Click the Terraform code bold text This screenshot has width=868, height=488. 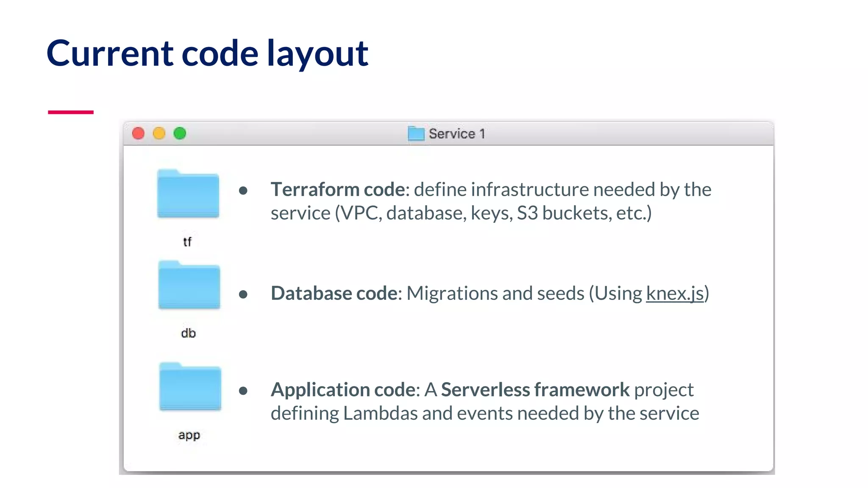point(338,189)
